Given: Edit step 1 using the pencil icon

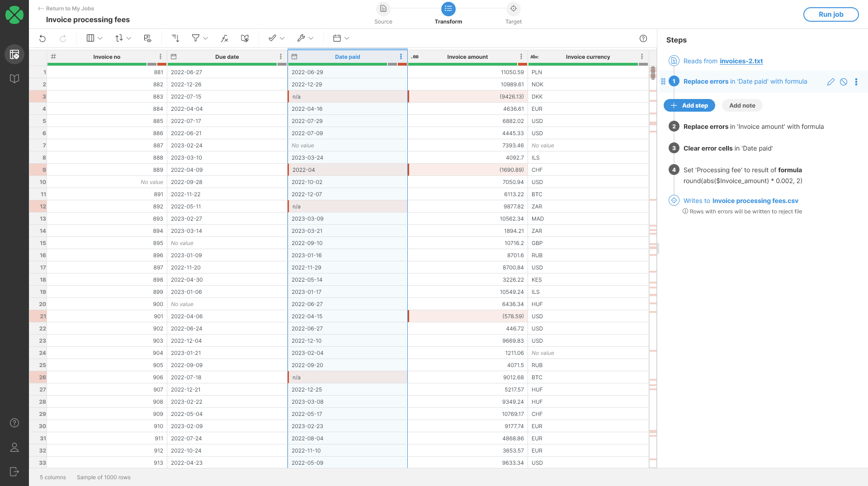Looking at the screenshot, I should pyautogui.click(x=830, y=82).
